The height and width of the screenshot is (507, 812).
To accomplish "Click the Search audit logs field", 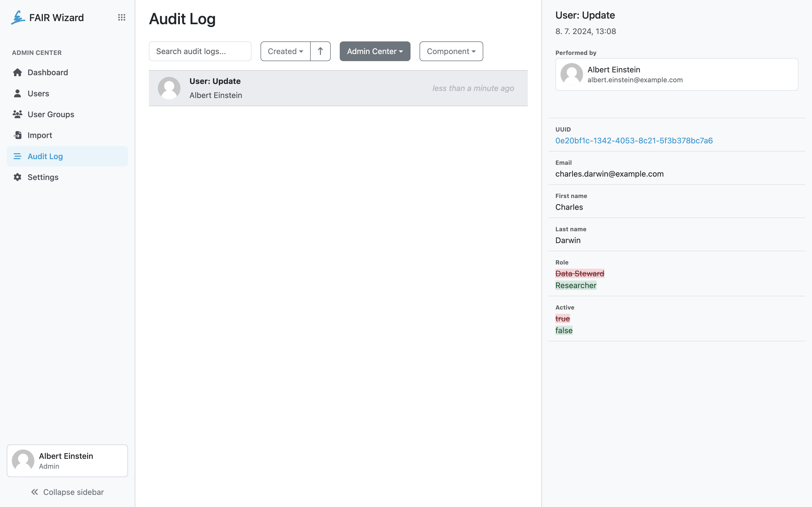I will [200, 51].
